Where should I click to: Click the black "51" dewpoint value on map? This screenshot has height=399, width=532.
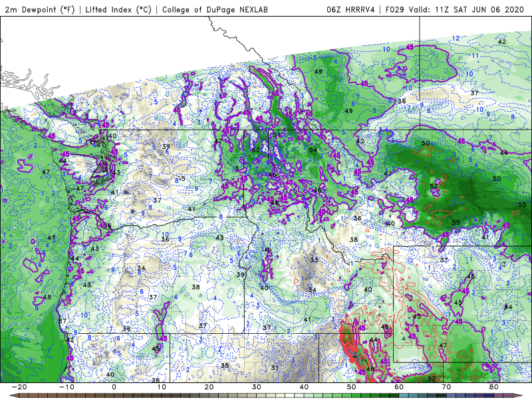(x=277, y=134)
